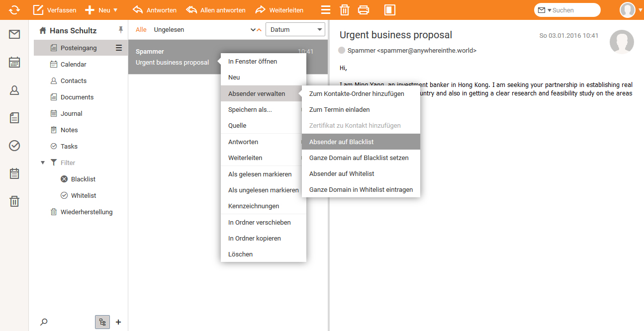This screenshot has height=331, width=644.
Task: Open the calendar icon in left sidebar
Action: (x=14, y=62)
